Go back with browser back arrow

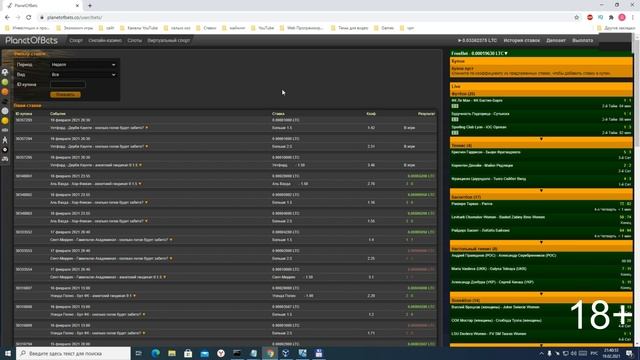(x=7, y=18)
